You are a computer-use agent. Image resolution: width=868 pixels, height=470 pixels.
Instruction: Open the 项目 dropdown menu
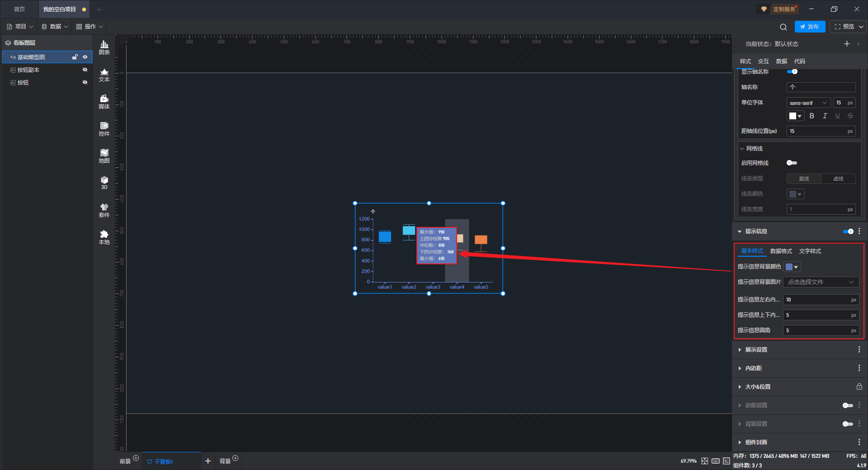coord(20,27)
